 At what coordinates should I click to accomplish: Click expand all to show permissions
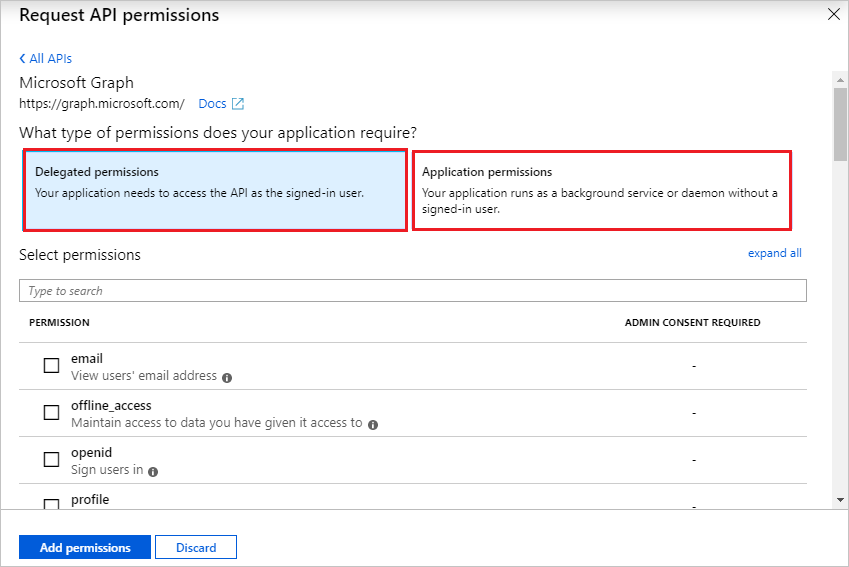pyautogui.click(x=774, y=253)
